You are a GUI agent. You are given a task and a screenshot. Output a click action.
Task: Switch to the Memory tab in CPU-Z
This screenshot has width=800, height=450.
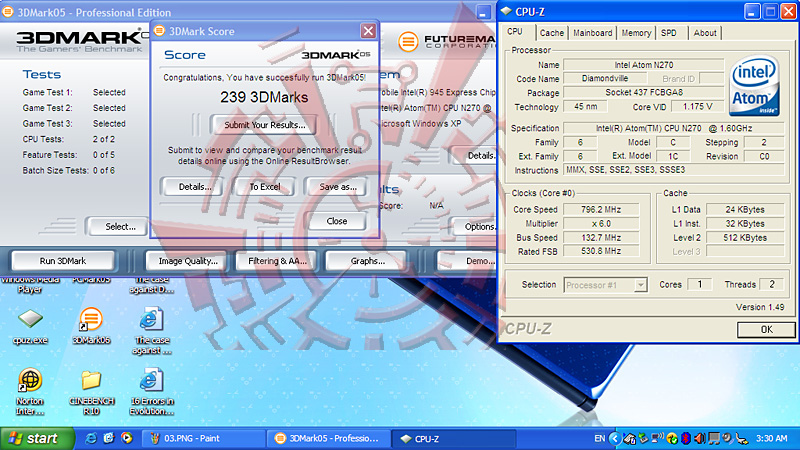[x=636, y=33]
